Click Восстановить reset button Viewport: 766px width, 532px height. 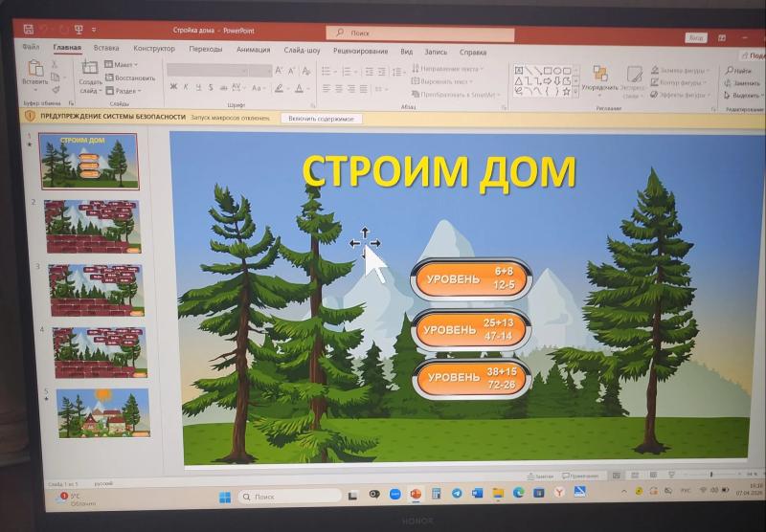pos(130,78)
